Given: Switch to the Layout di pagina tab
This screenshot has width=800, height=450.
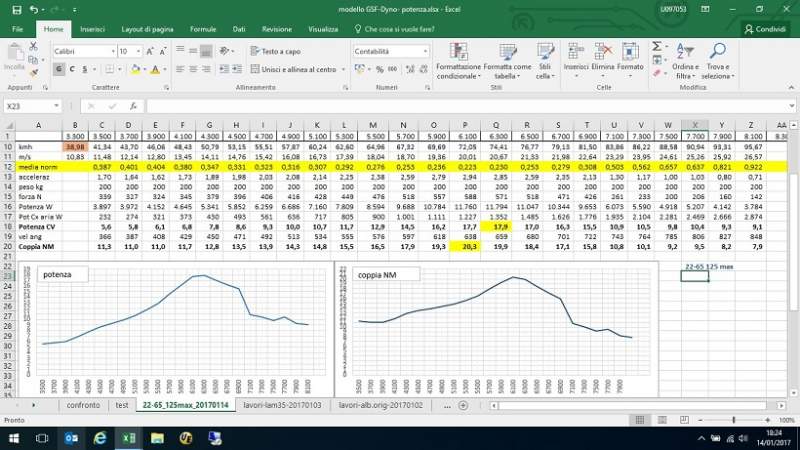Looking at the screenshot, I should [x=147, y=29].
